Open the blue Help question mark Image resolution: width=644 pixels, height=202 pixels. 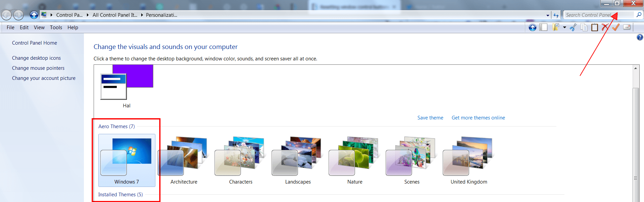pyautogui.click(x=640, y=37)
